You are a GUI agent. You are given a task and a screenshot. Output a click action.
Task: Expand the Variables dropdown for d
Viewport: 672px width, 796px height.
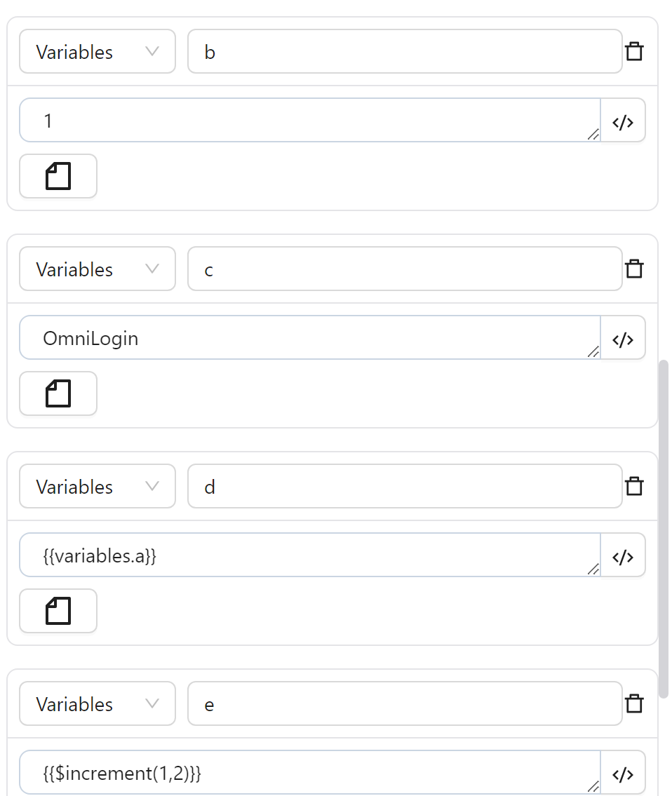click(x=97, y=487)
